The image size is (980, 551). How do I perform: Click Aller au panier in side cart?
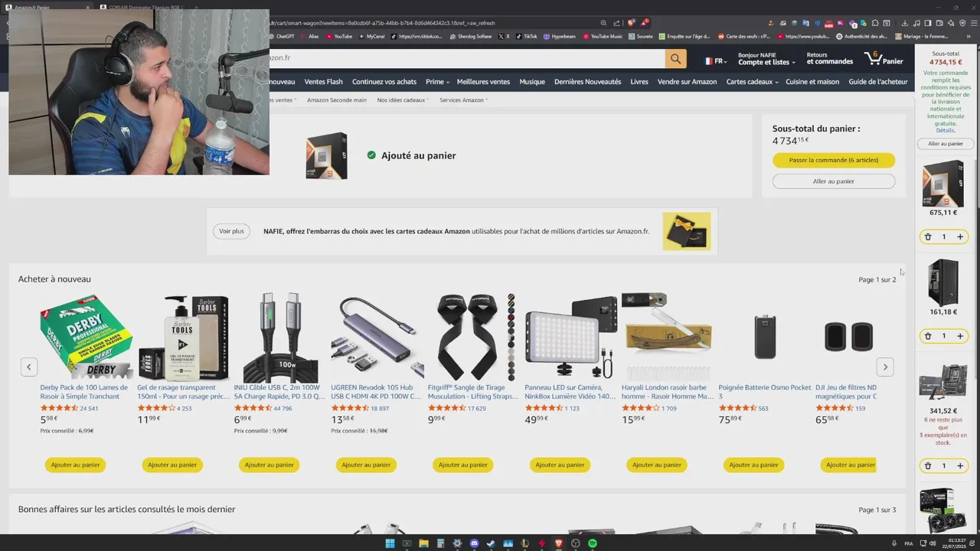tap(946, 144)
